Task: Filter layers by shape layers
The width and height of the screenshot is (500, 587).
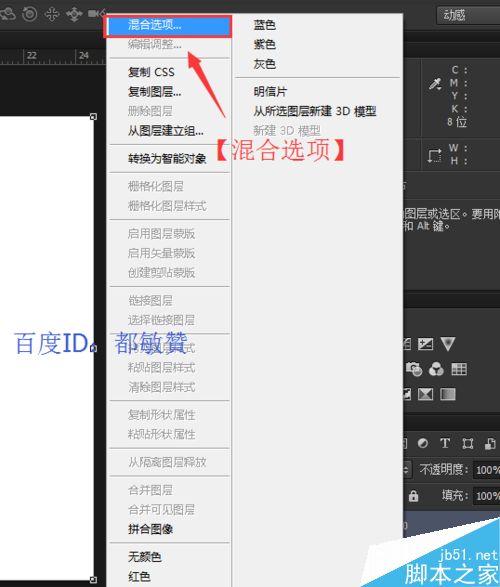Action: point(467,444)
